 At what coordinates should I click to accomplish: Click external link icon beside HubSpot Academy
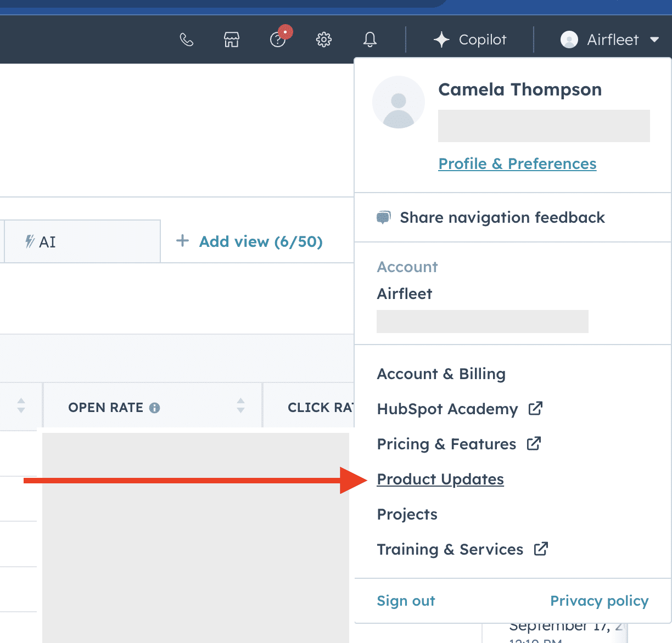pyautogui.click(x=535, y=408)
